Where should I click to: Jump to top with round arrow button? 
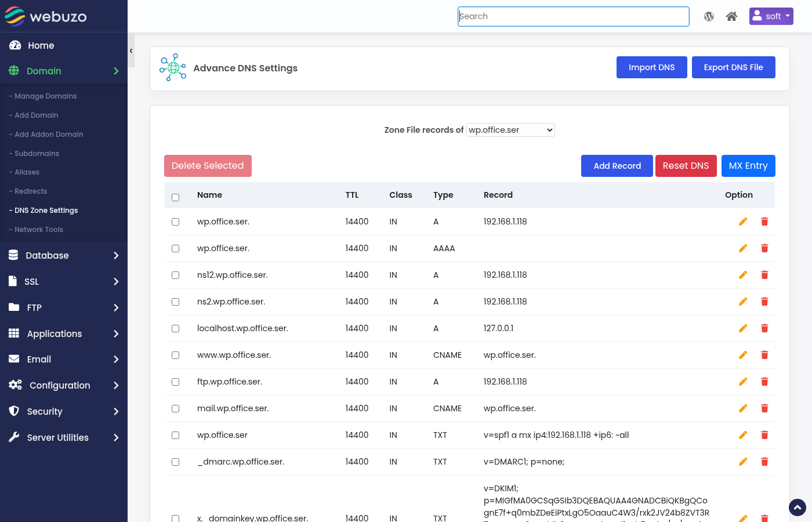pos(797,507)
